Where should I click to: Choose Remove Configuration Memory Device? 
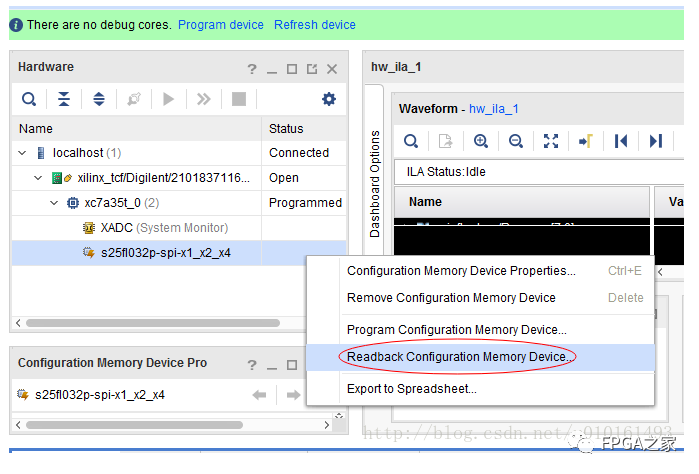481,298
